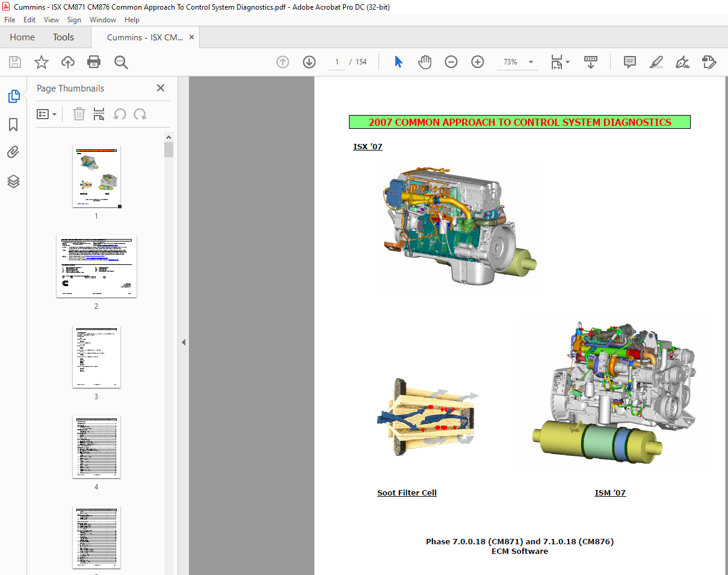Expand the thumbnail options menu dropdown
The width and height of the screenshot is (728, 575).
[x=47, y=114]
